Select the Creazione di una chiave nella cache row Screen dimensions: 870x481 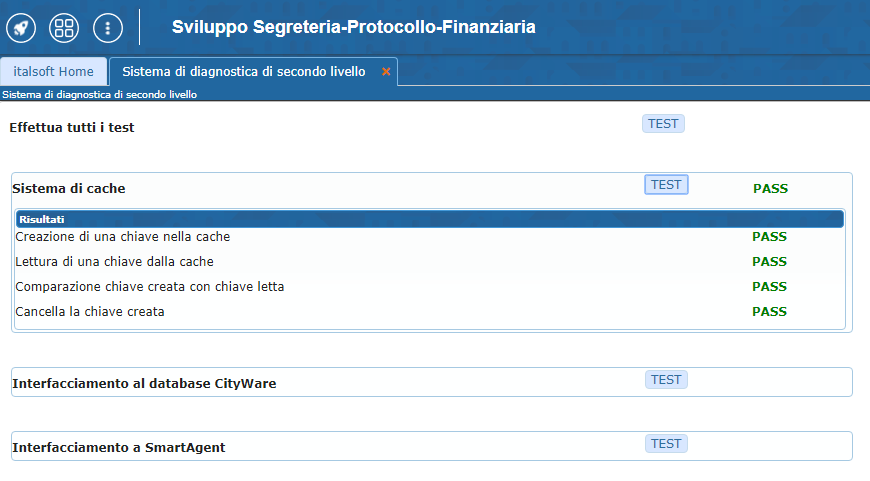[x=123, y=237]
